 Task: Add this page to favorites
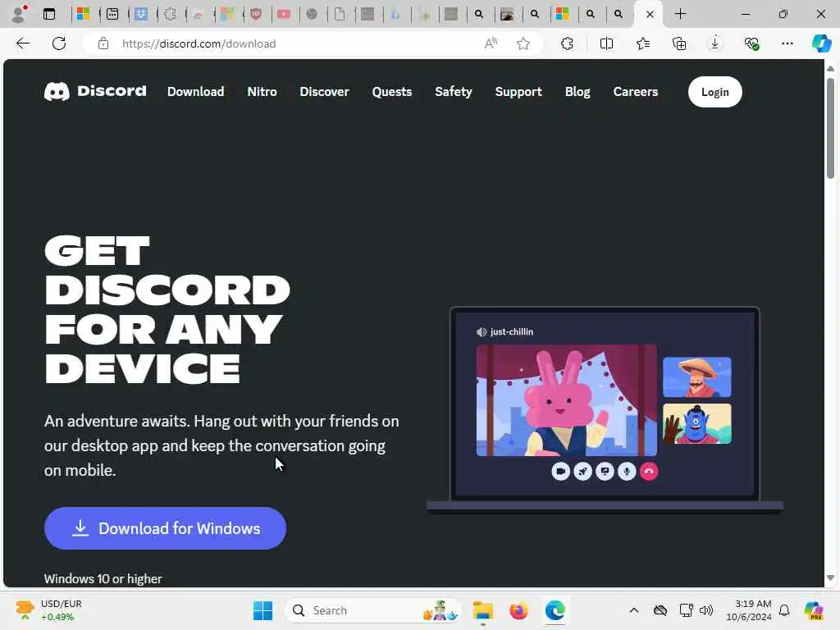(523, 43)
